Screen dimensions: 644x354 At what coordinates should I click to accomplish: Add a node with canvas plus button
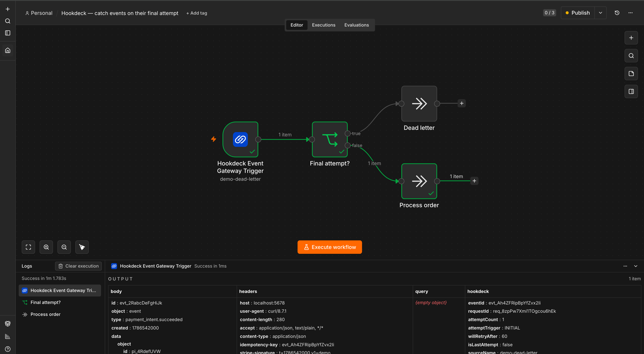[x=631, y=38]
